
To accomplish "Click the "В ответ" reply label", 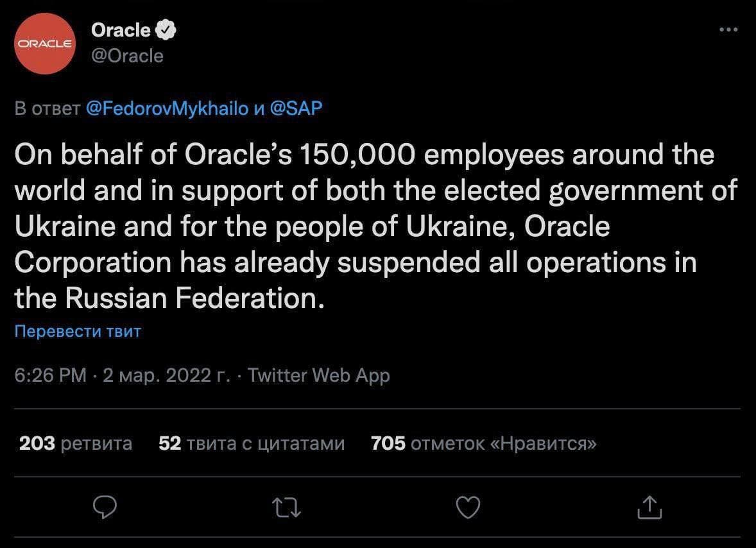I will click(47, 108).
